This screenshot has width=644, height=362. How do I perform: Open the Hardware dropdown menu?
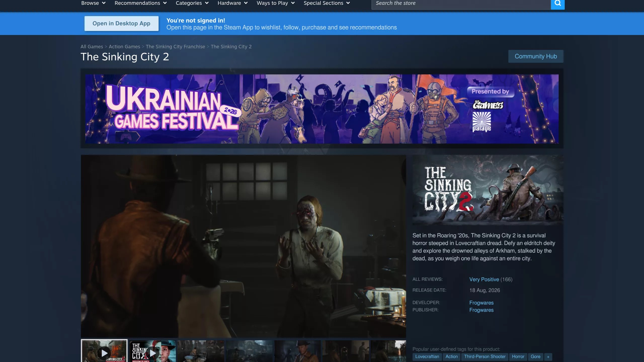[232, 3]
